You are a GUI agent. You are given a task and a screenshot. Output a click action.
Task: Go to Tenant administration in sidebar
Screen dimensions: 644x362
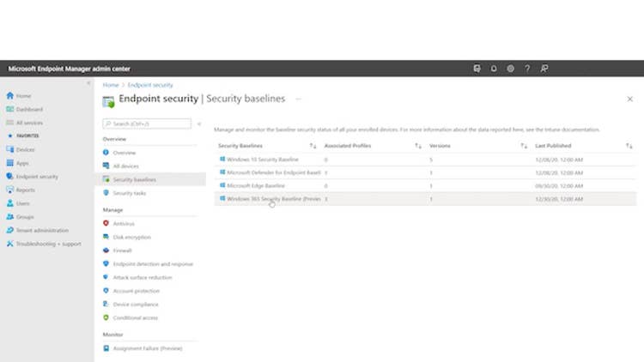[41, 231]
